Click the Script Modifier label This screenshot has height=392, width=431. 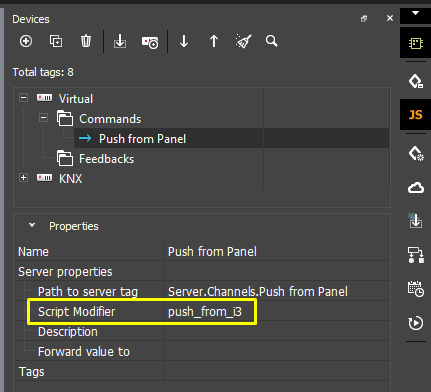point(76,312)
